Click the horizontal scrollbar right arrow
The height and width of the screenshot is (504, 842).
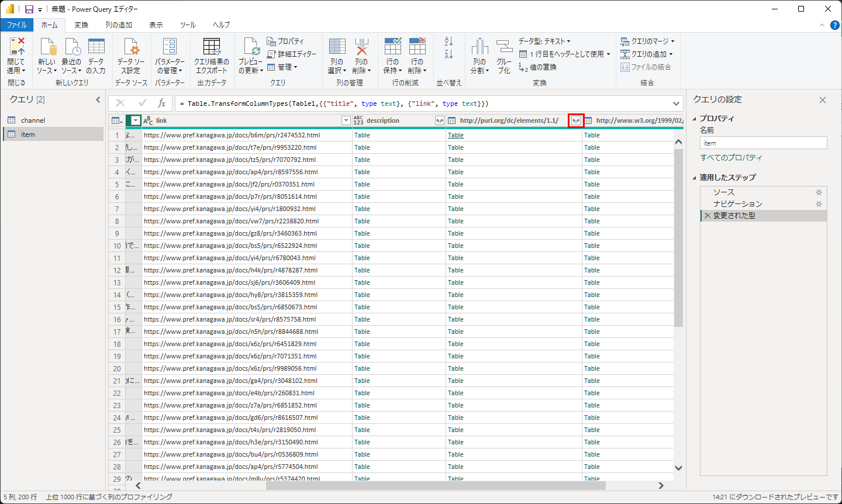coord(661,485)
